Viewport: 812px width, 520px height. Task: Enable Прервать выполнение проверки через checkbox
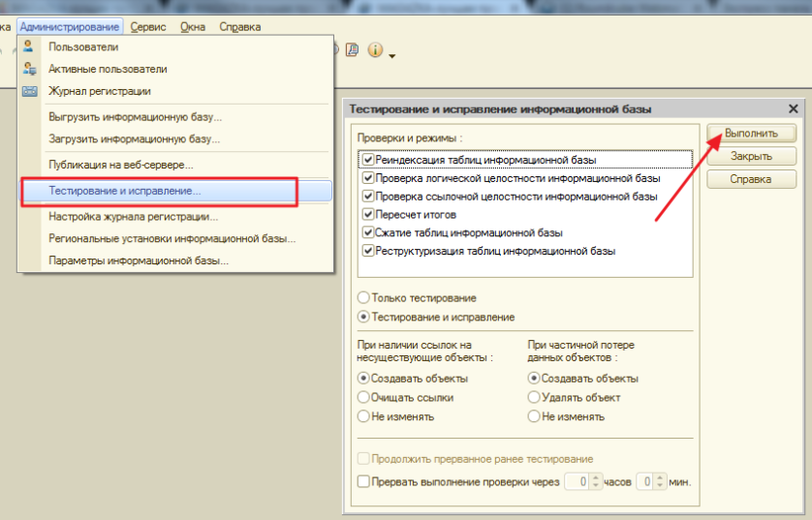coord(363,481)
